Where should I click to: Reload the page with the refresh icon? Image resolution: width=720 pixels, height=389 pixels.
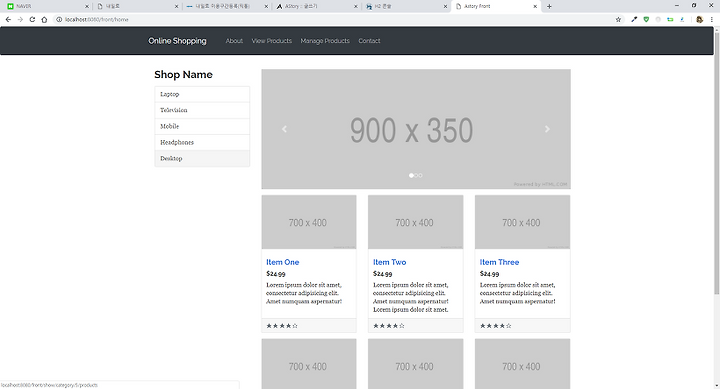[32, 19]
